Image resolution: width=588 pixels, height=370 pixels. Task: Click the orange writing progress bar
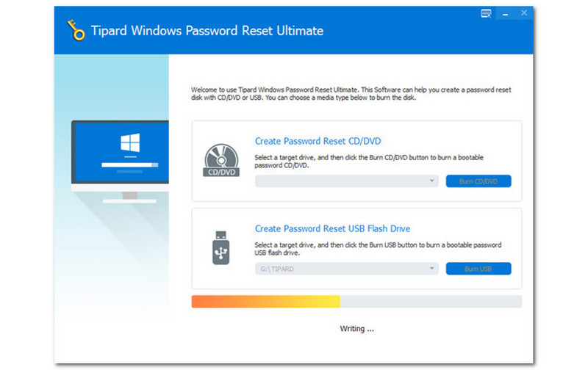(265, 302)
